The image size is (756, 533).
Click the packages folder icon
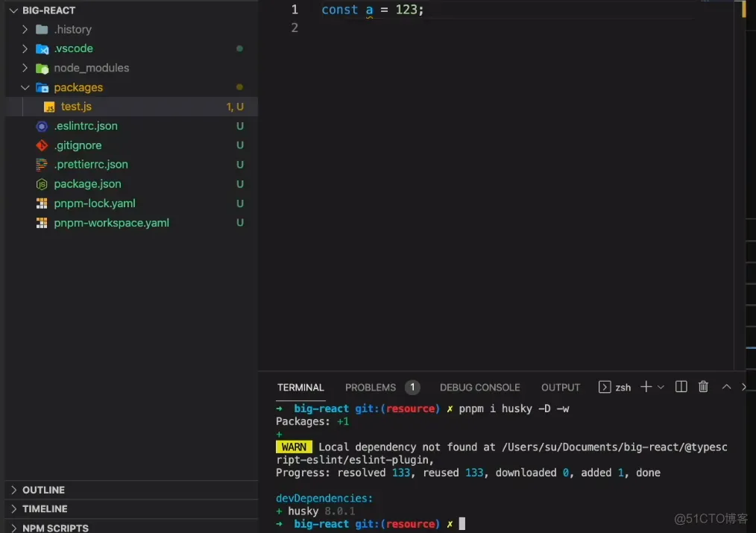tap(42, 88)
